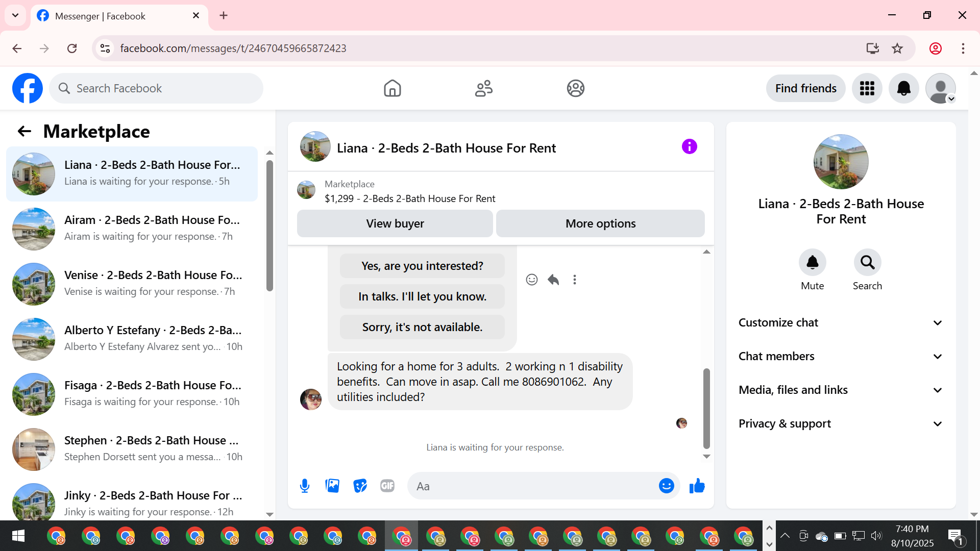980x551 pixels.
Task: Open the Friends tab in the top navigation
Action: pyautogui.click(x=483, y=88)
